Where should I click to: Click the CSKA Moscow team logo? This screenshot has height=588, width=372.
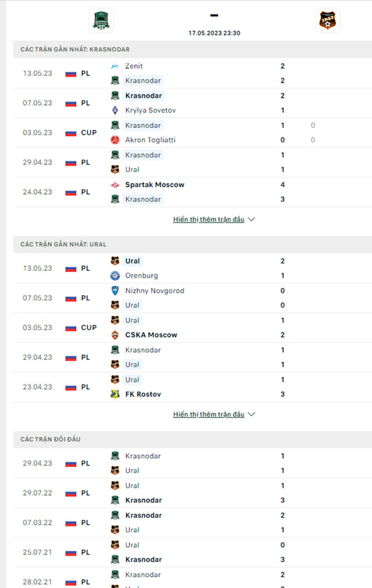coord(115,335)
